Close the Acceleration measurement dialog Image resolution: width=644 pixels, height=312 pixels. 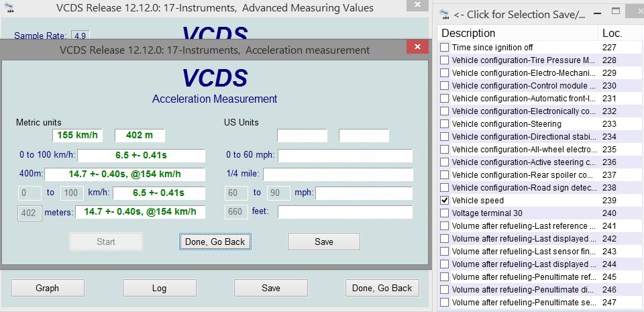[417, 47]
